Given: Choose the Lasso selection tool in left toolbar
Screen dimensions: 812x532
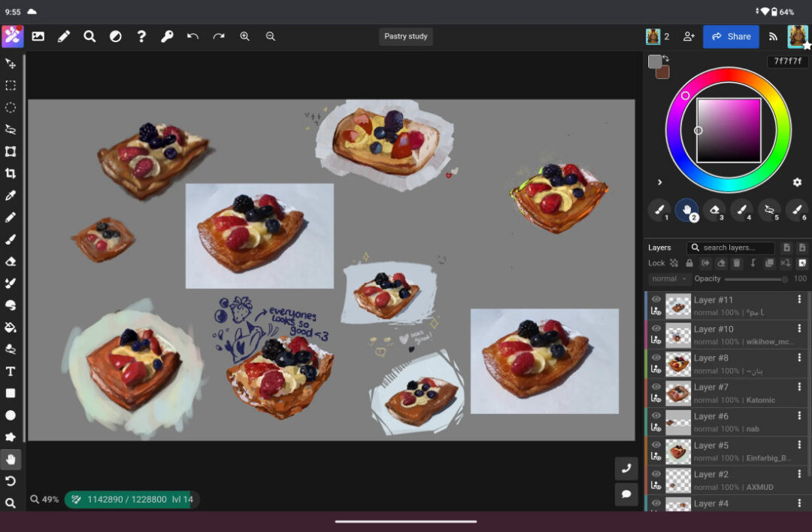Looking at the screenshot, I should click(11, 129).
